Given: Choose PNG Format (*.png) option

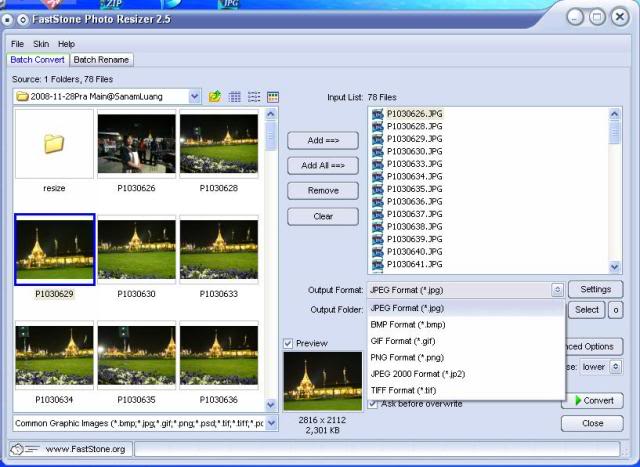Looking at the screenshot, I should pos(466,357).
